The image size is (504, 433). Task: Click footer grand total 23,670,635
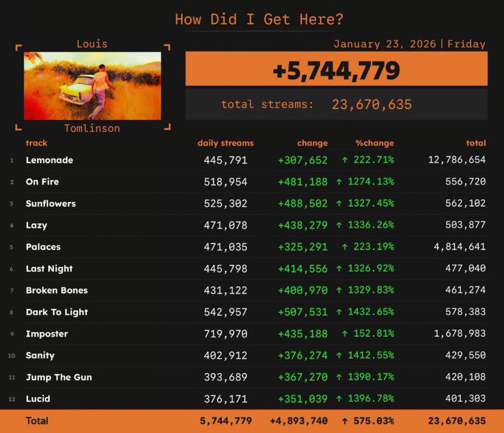(457, 421)
